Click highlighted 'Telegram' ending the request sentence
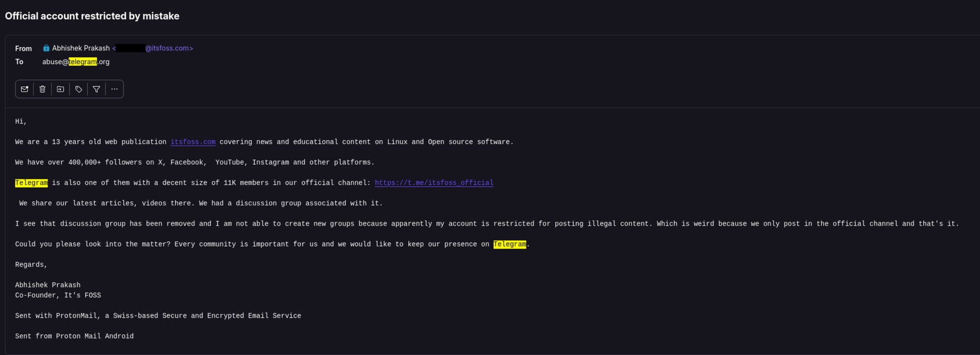Viewport: 980px width, 355px height. 510,244
